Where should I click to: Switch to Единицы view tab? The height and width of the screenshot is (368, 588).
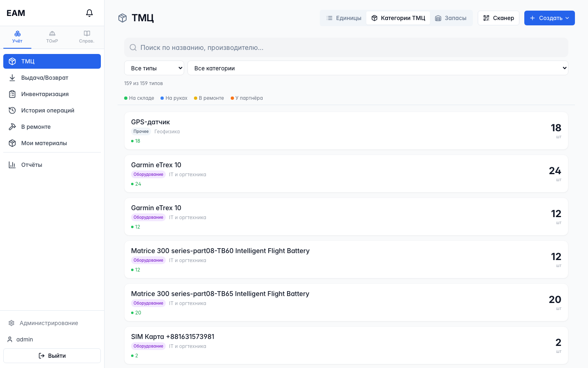coord(344,18)
